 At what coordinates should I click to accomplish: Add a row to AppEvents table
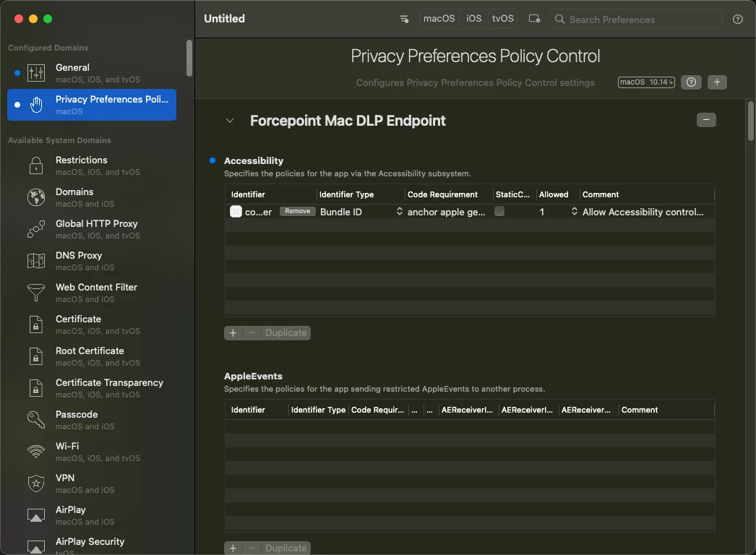click(x=233, y=548)
